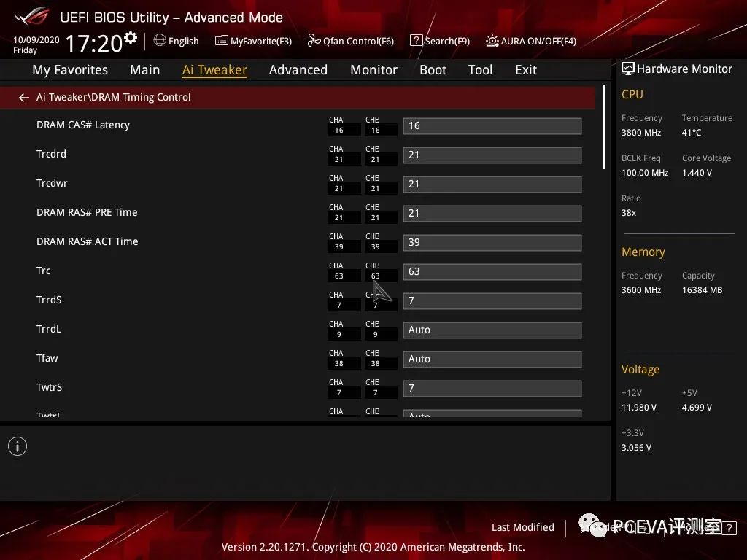Toggle AURA ON/OFF(F4)
Image resolution: width=747 pixels, height=560 pixels.
(x=531, y=41)
